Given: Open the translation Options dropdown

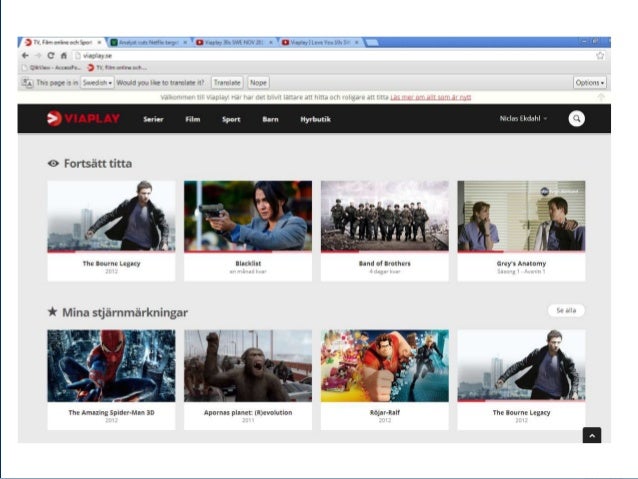Looking at the screenshot, I should pos(590,83).
